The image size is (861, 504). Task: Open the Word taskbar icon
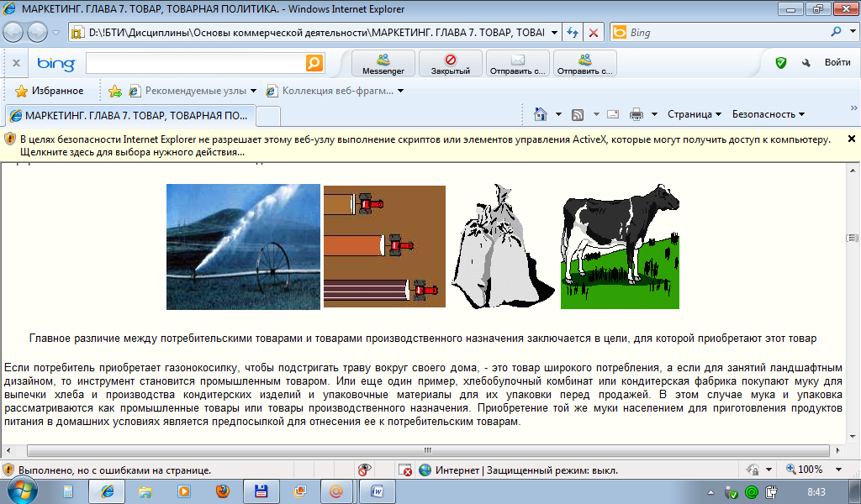point(377,491)
